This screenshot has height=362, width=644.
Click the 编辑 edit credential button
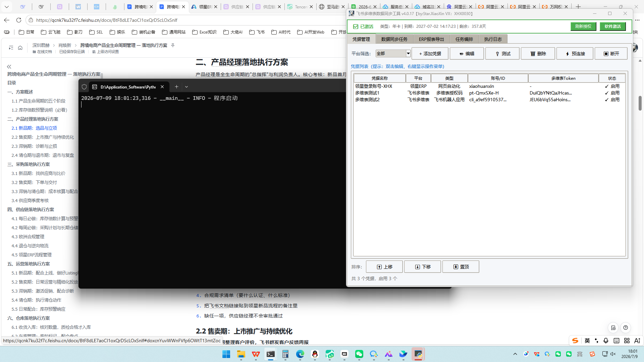pyautogui.click(x=467, y=54)
